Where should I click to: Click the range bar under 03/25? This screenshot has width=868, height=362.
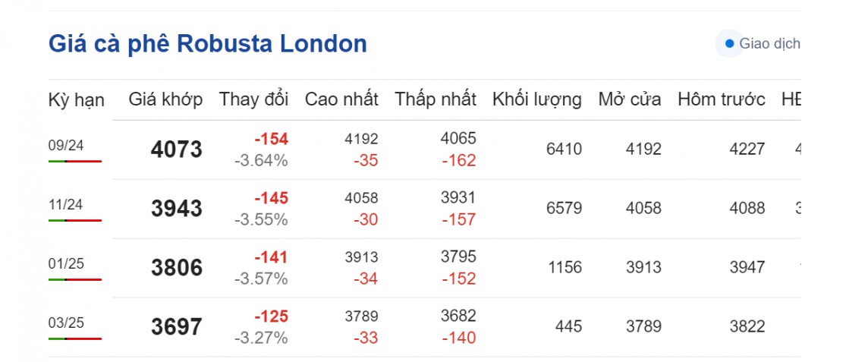pos(75,338)
